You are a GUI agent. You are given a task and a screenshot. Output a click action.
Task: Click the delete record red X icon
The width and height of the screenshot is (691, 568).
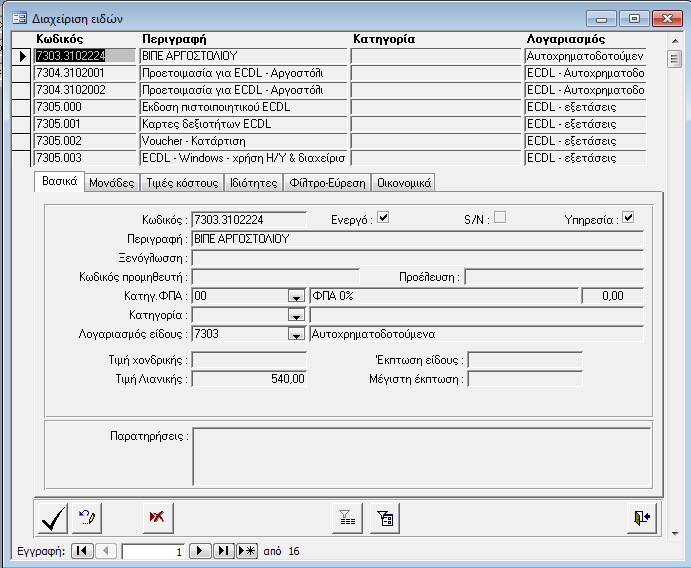(x=157, y=517)
